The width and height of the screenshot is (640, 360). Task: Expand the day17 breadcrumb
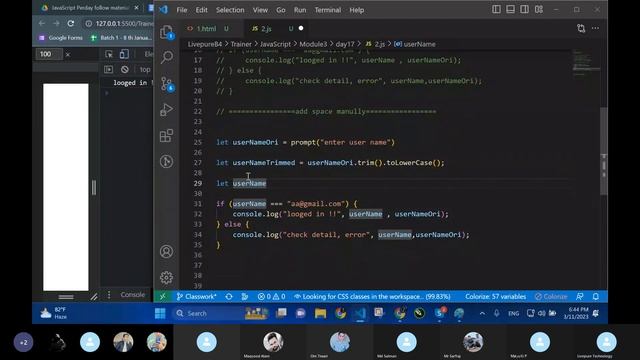[x=345, y=44]
